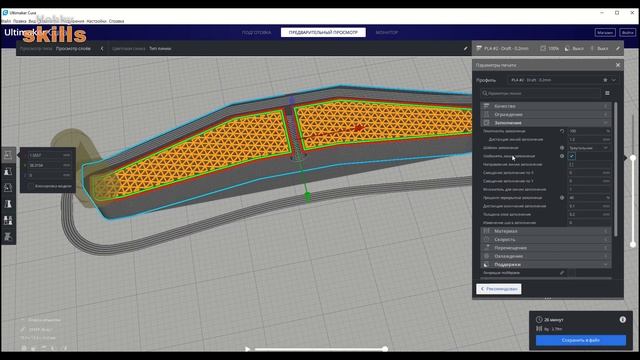Open the Per Model Settings tool
The image size is (640, 360).
(x=8, y=220)
